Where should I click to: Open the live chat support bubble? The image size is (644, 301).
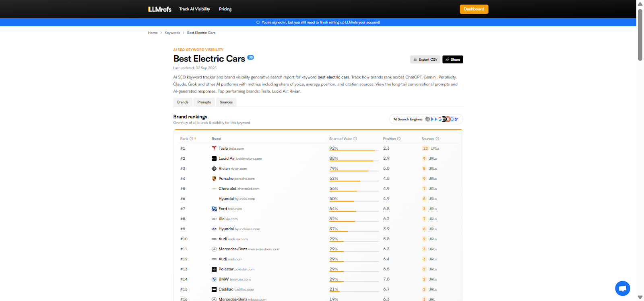[x=622, y=288]
